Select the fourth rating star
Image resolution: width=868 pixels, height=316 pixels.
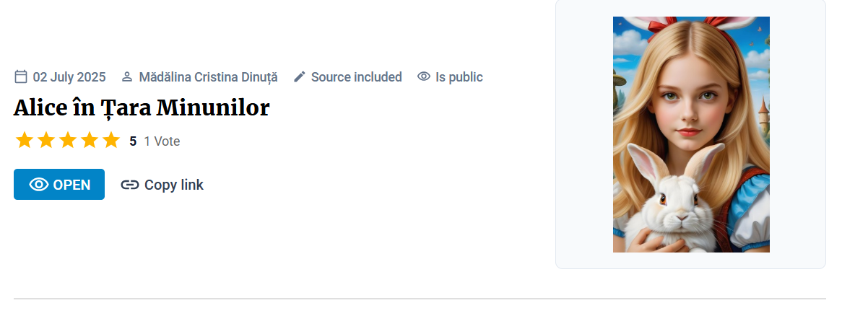pyautogui.click(x=90, y=141)
